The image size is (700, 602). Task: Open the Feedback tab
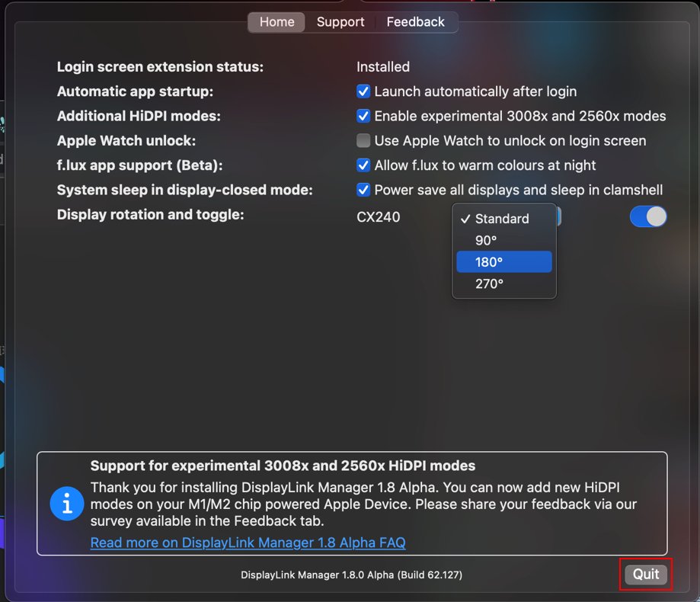pyautogui.click(x=415, y=22)
